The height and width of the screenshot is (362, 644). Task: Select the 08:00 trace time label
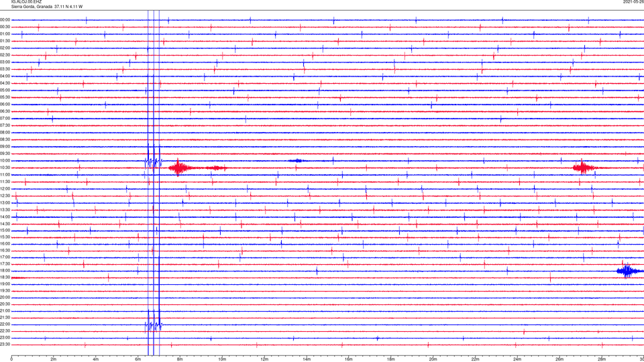[x=5, y=133]
